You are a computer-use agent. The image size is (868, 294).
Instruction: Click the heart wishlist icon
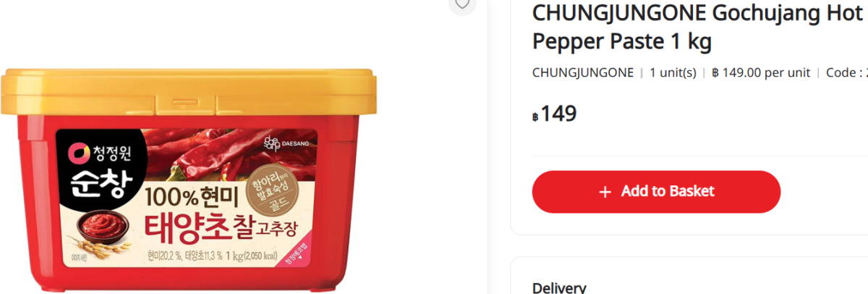[x=462, y=4]
